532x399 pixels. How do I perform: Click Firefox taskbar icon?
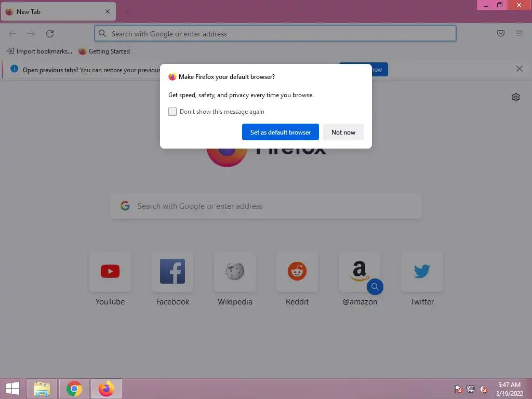point(106,389)
